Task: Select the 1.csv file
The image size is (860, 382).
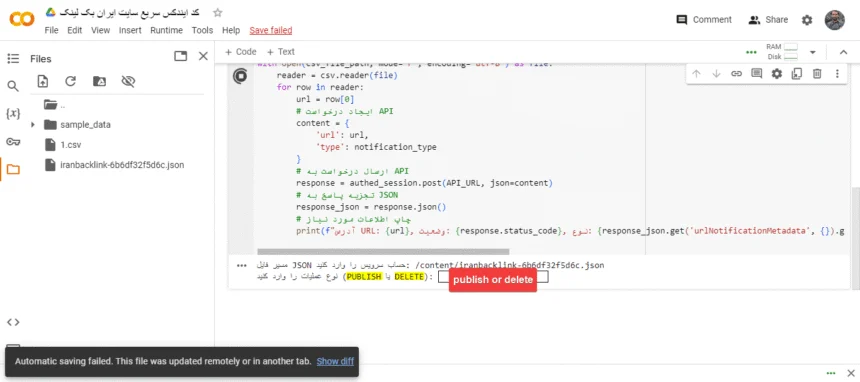Action: click(63, 145)
